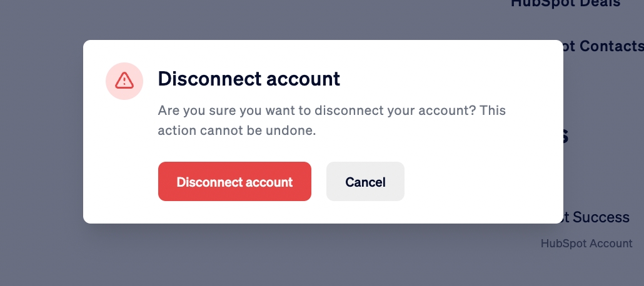Confirm with the red Disconnect account button

[234, 182]
